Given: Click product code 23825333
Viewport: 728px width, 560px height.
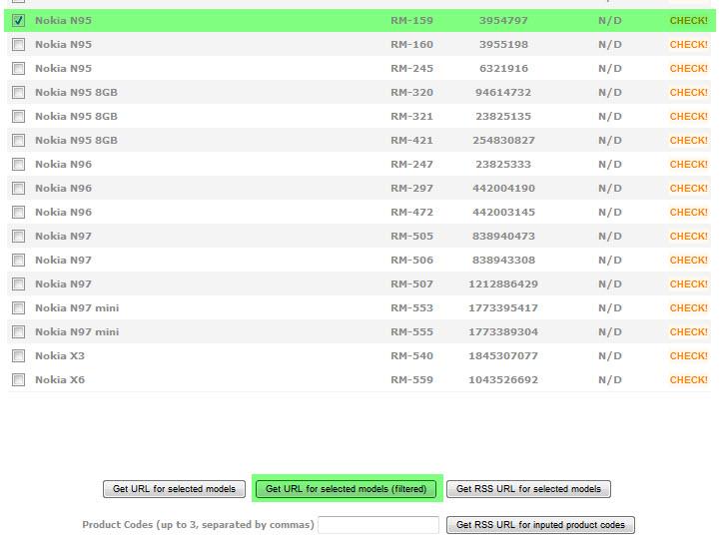Looking at the screenshot, I should [503, 165].
